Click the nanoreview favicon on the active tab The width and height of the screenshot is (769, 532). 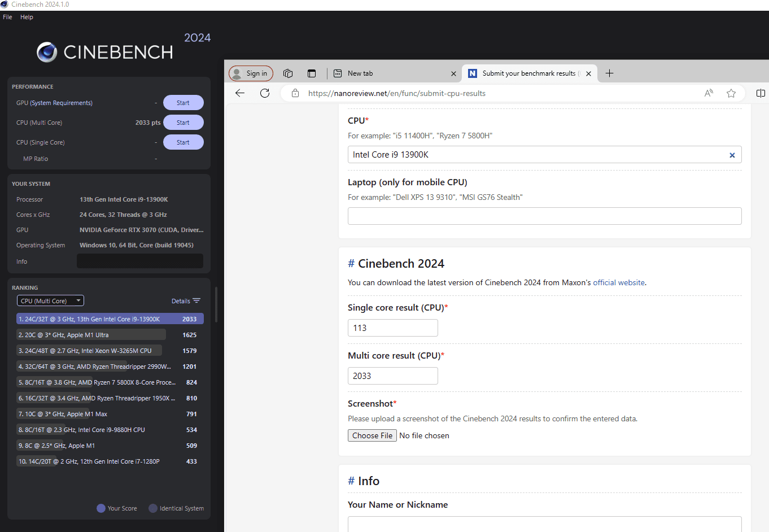pyautogui.click(x=473, y=73)
